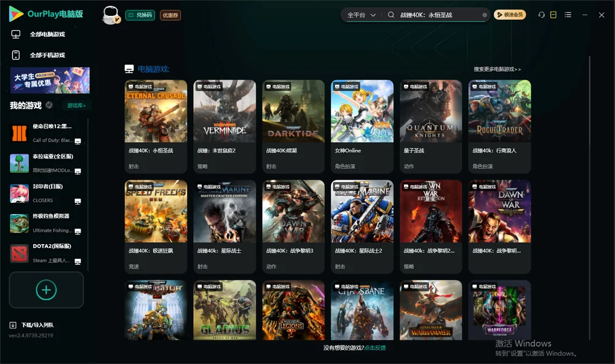This screenshot has width=615, height=364.
Task: Click the 大学生专属优惠 banner
Action: coord(50,81)
